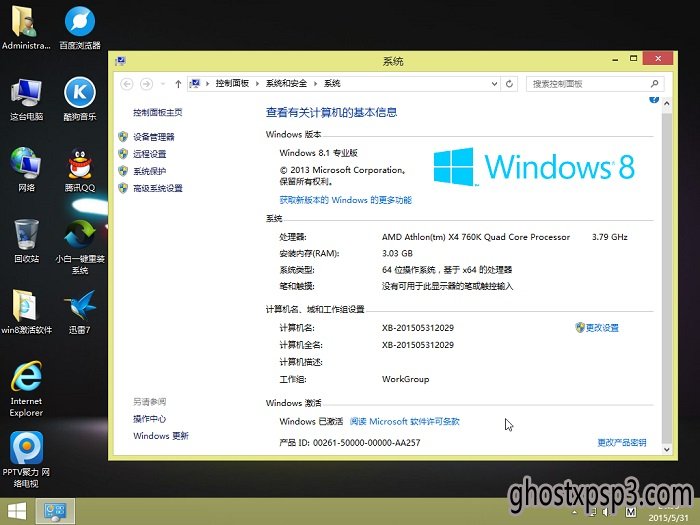Open 这台电脑 desktop icon
700x525 pixels.
coord(26,99)
